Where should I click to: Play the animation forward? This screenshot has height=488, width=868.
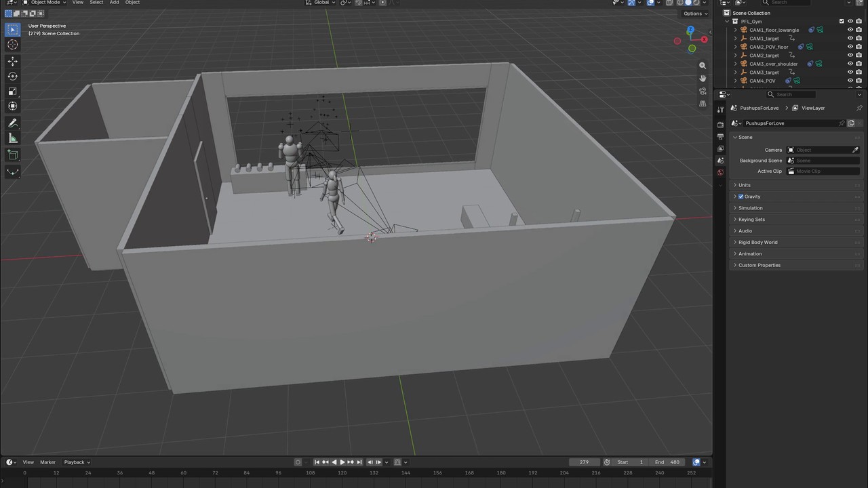tap(342, 462)
